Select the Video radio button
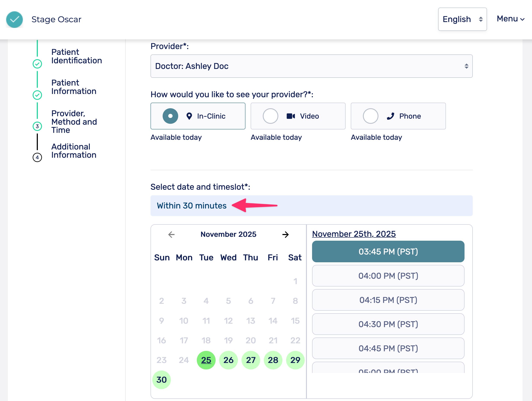 [x=270, y=116]
